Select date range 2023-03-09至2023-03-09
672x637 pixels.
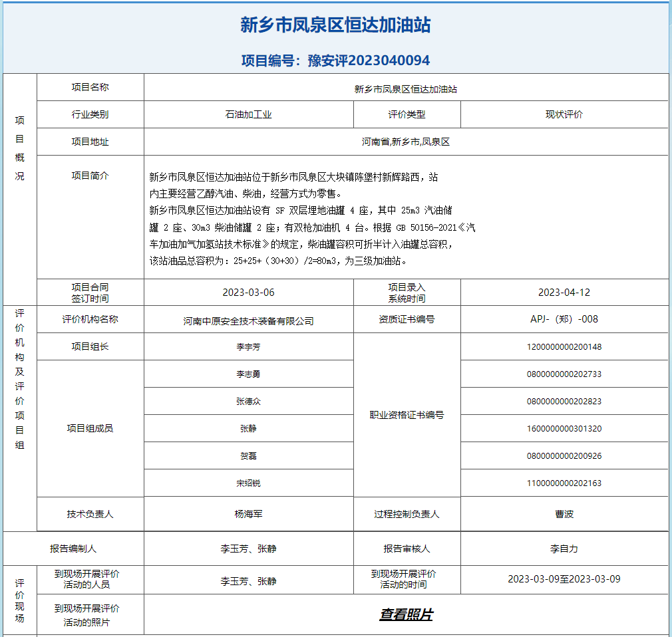(564, 579)
